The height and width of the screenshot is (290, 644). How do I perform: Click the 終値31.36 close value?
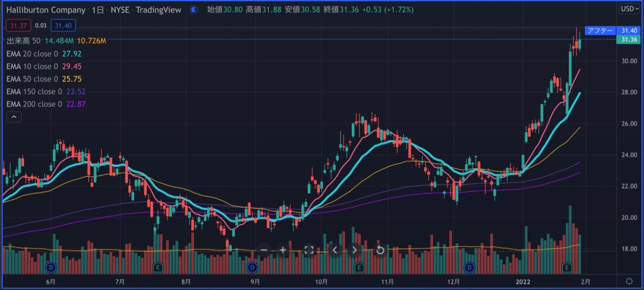tap(341, 10)
